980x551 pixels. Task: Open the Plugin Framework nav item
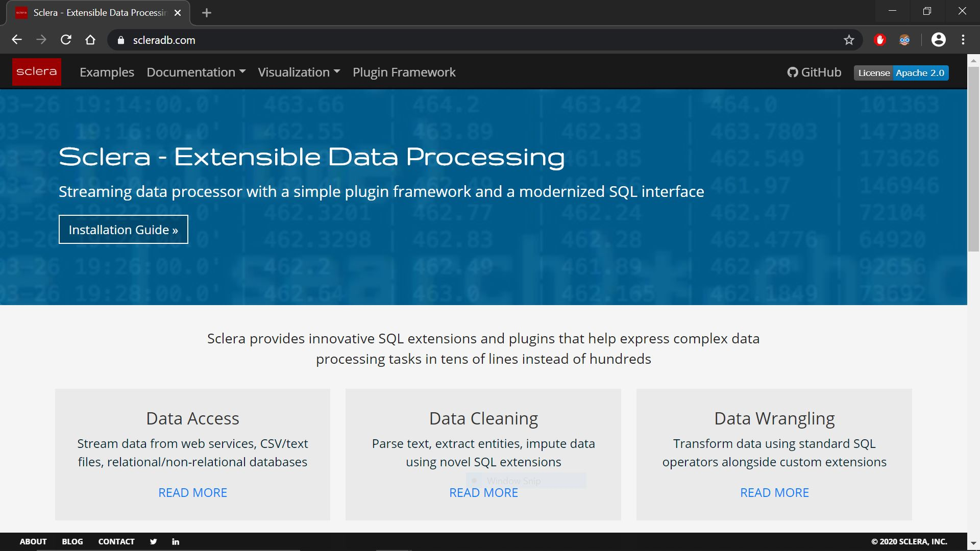coord(404,72)
